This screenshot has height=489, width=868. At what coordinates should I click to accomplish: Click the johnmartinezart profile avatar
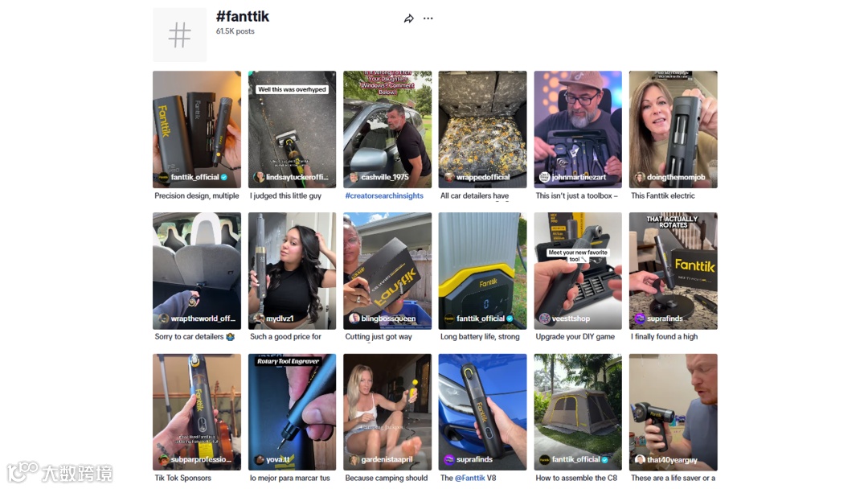point(544,177)
